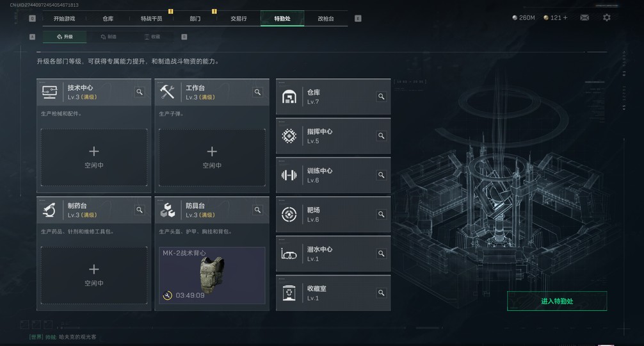Click magnifier icon on 工作台 card
This screenshot has height=346, width=644.
click(257, 92)
